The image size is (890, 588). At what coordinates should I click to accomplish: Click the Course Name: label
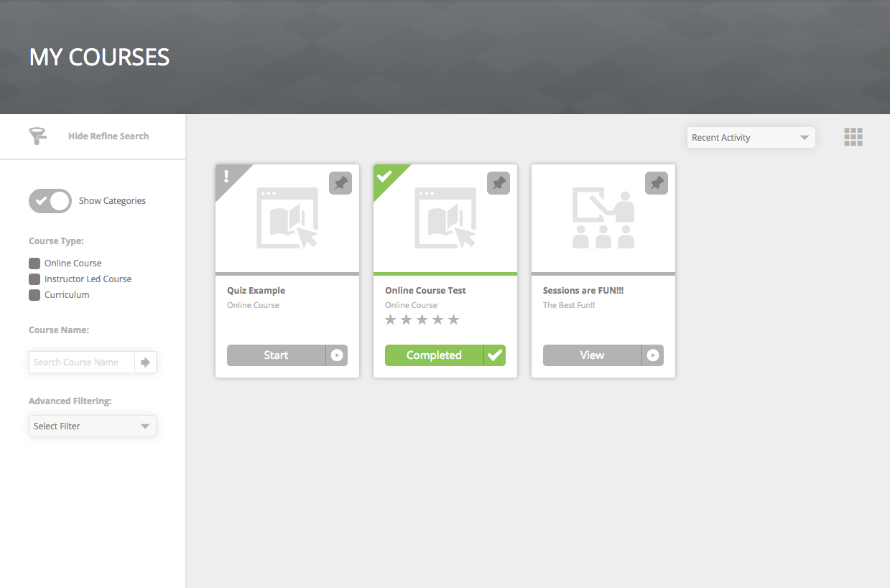(x=59, y=330)
